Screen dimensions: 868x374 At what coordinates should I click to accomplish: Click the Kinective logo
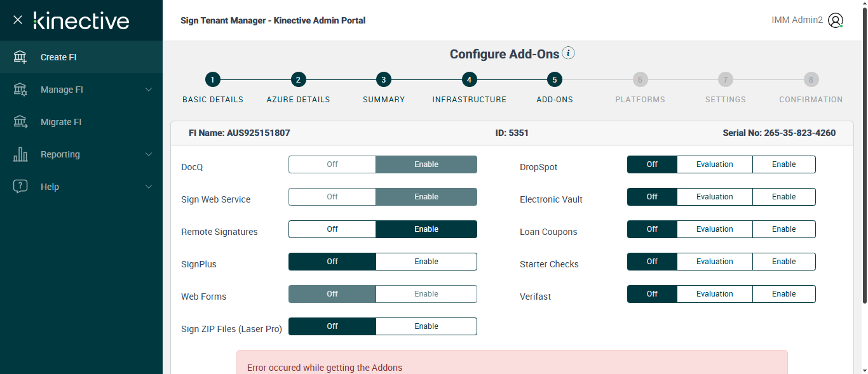click(x=81, y=20)
